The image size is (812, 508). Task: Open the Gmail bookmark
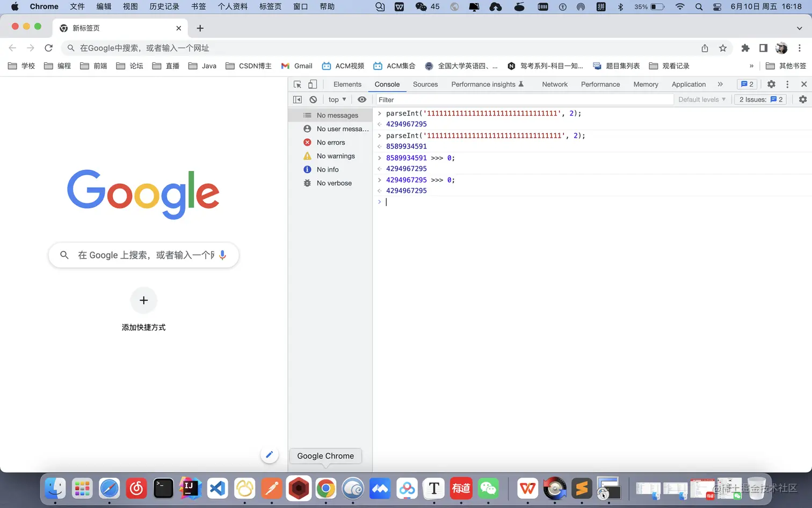pos(296,66)
